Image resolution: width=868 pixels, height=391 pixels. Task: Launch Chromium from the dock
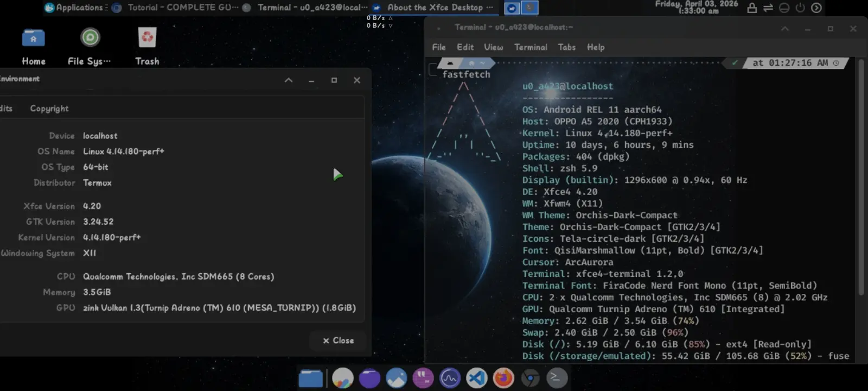(x=530, y=378)
